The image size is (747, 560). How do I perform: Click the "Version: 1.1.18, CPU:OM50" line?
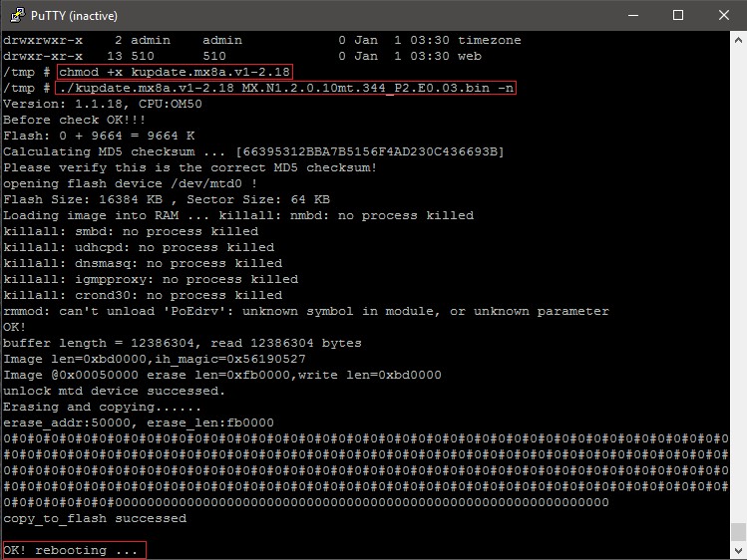(x=103, y=104)
